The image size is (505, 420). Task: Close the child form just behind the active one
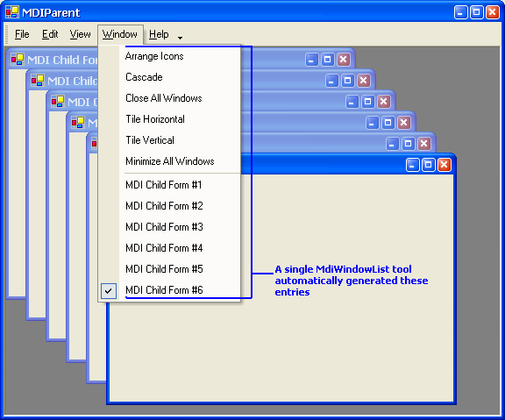tap(423, 144)
